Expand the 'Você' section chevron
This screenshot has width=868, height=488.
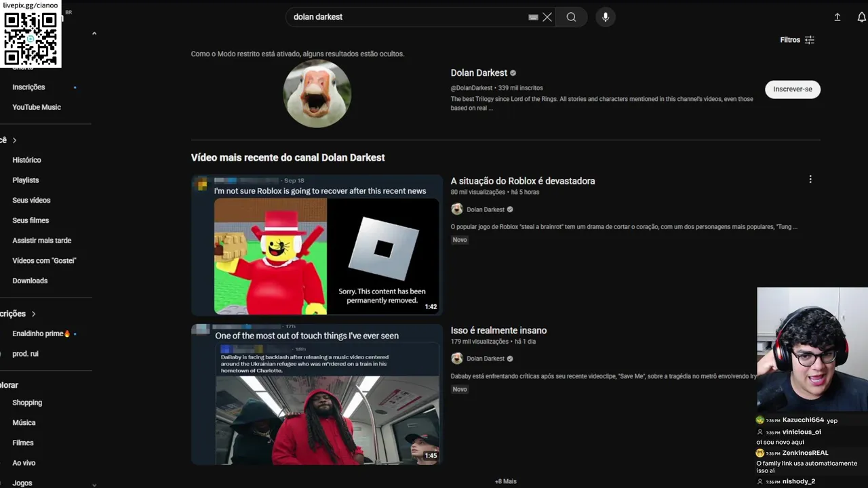pyautogui.click(x=14, y=140)
